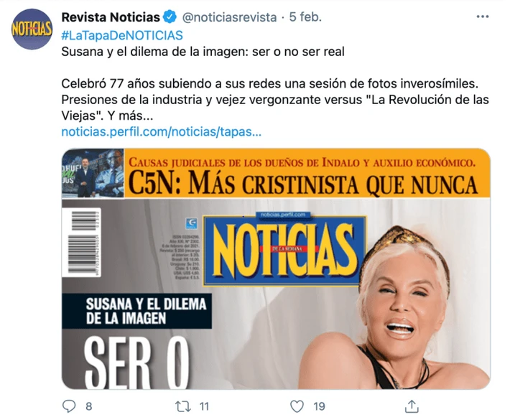
Task: Click the like count 19
Action: 319,406
